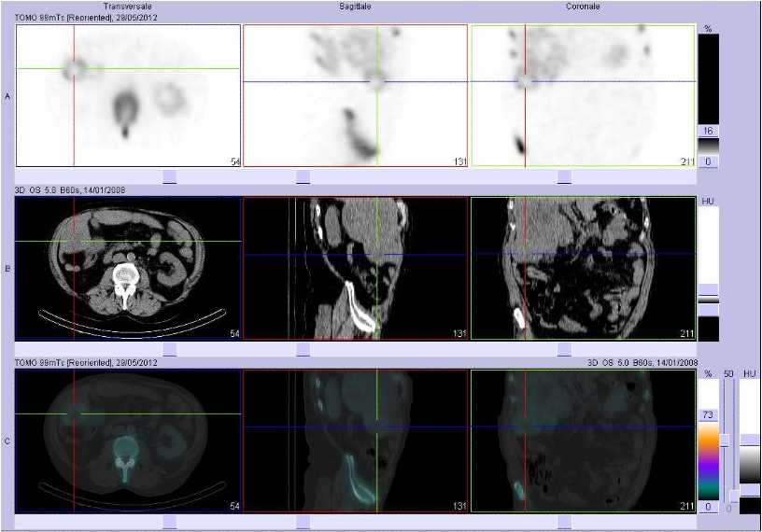Click the black percent color bar of row A
The width and height of the screenshot is (762, 532).
(708, 78)
